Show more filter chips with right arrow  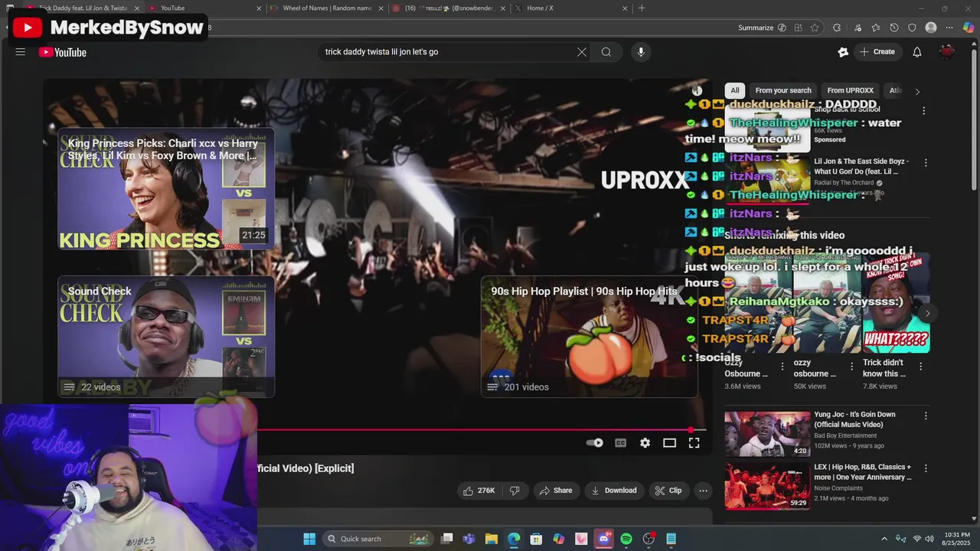click(917, 91)
